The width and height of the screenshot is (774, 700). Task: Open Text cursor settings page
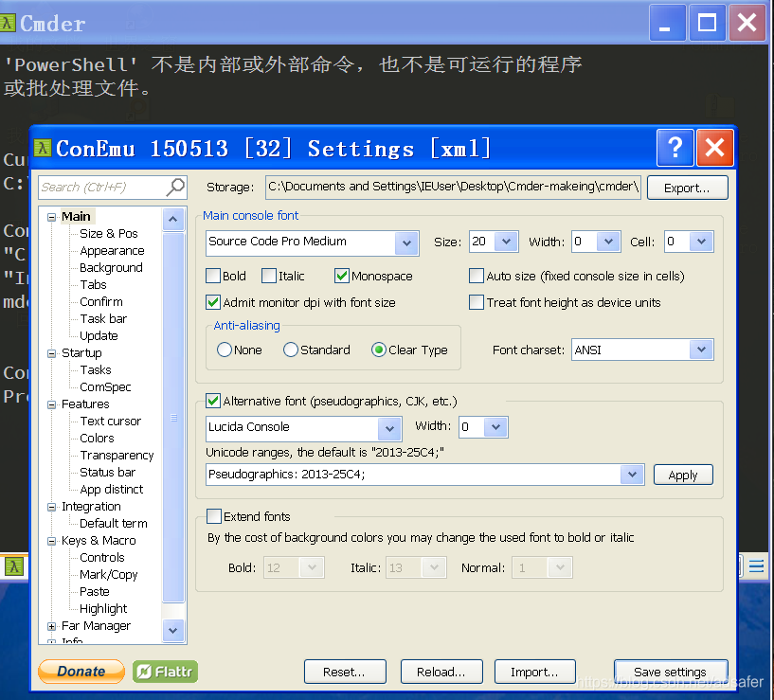click(x=111, y=422)
